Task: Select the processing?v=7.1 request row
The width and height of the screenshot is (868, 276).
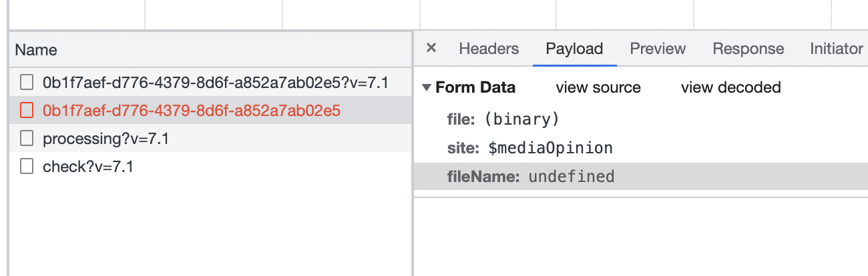Action: [105, 139]
